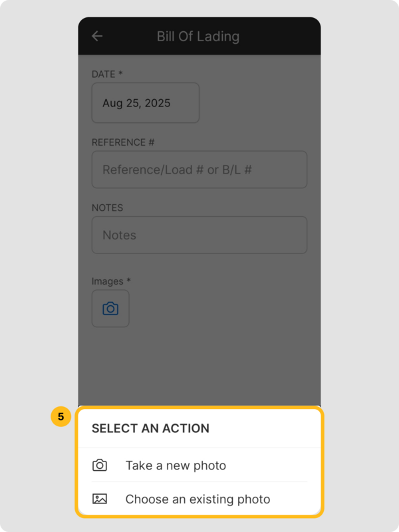The width and height of the screenshot is (399, 532).
Task: Click the required asterisk next to DATE
Action: pyautogui.click(x=120, y=74)
